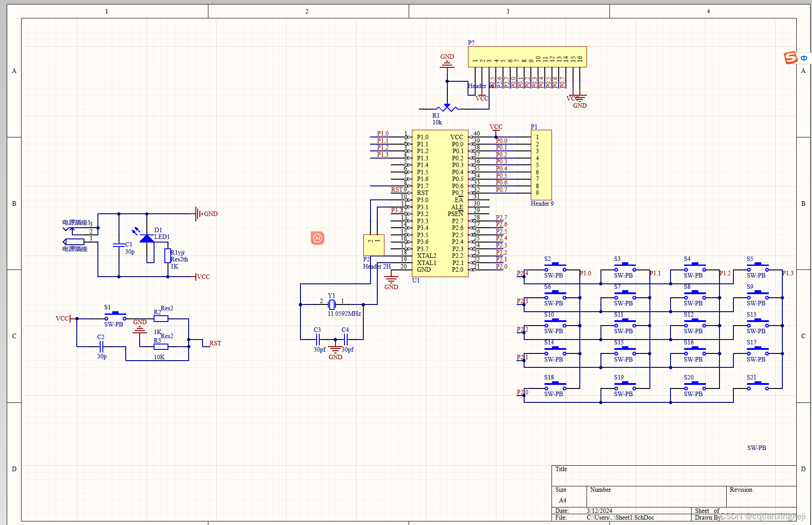812x525 pixels.
Task: Select the S11 keypad switch
Action: point(625,323)
